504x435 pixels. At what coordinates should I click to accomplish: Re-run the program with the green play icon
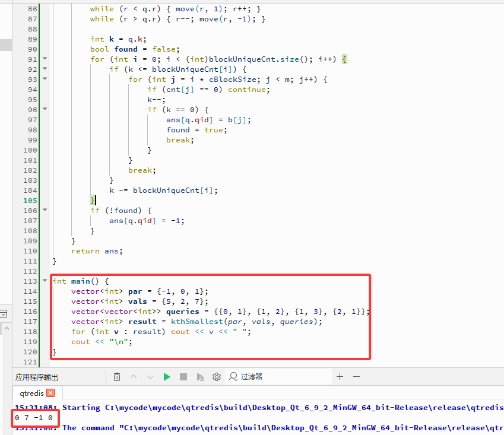tap(167, 377)
